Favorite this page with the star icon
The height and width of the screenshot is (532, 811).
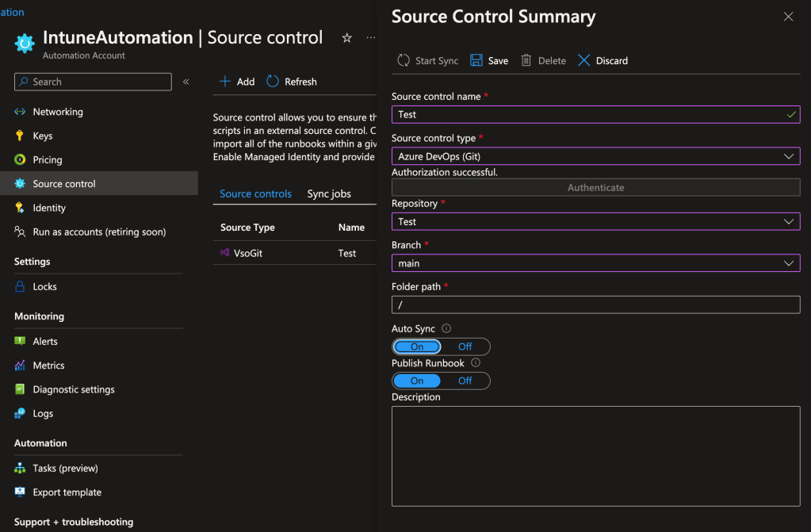tap(346, 38)
